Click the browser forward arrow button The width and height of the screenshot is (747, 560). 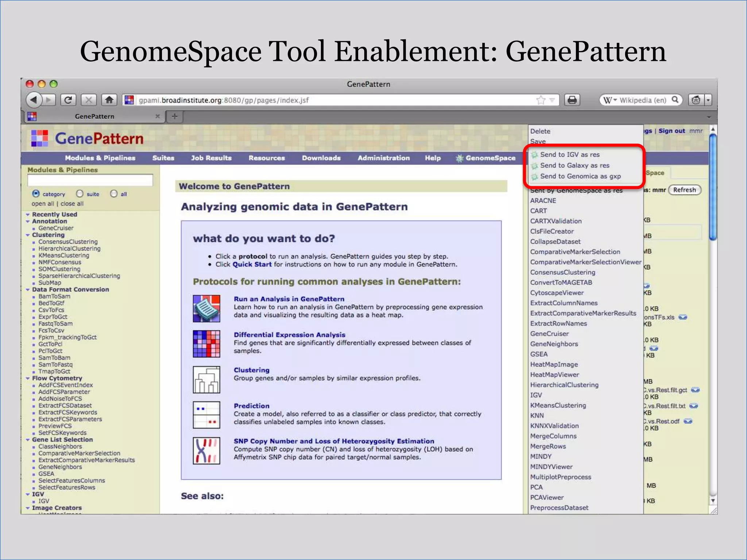(49, 100)
